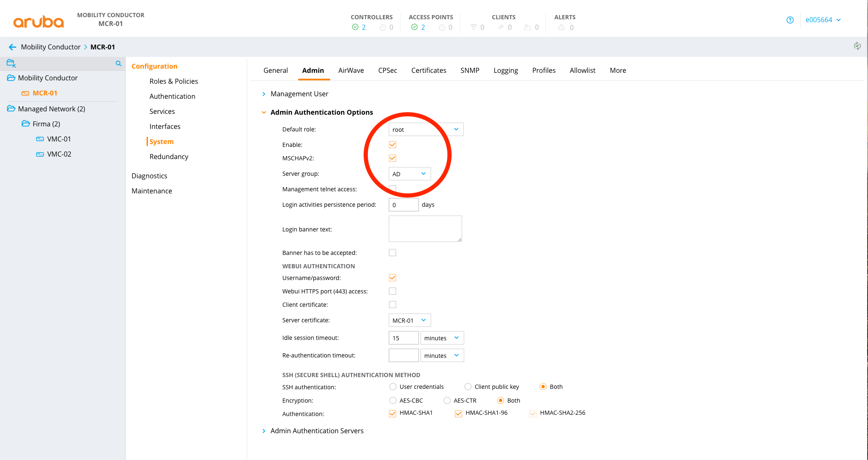Screen dimensions: 868x460
Task: Toggle the MSCHAPv2 checkbox
Action: pyautogui.click(x=393, y=158)
